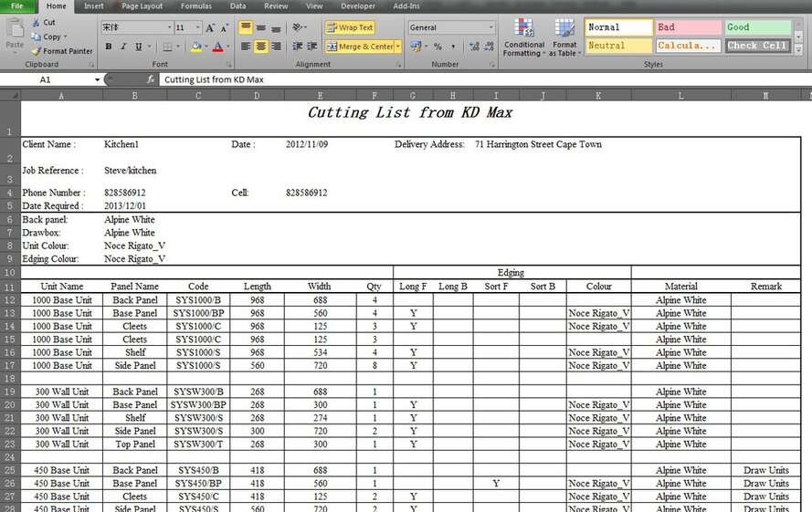The width and height of the screenshot is (812, 512).
Task: Open the File tab
Action: 17,6
